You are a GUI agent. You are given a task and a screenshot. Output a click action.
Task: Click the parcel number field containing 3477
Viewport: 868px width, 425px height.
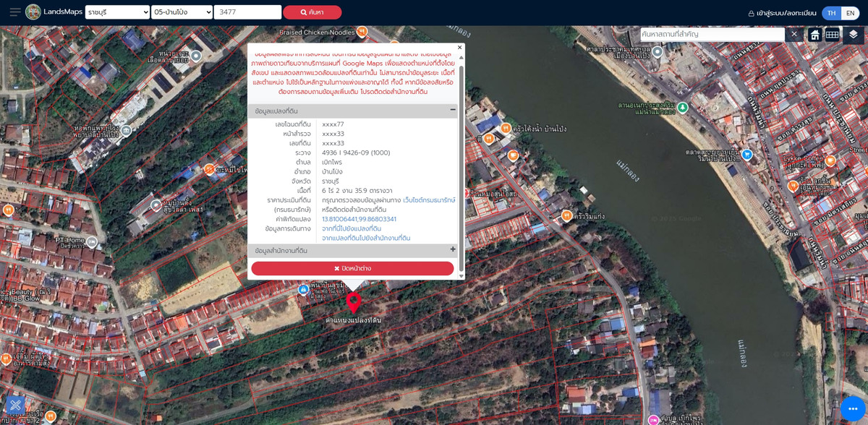(x=247, y=12)
